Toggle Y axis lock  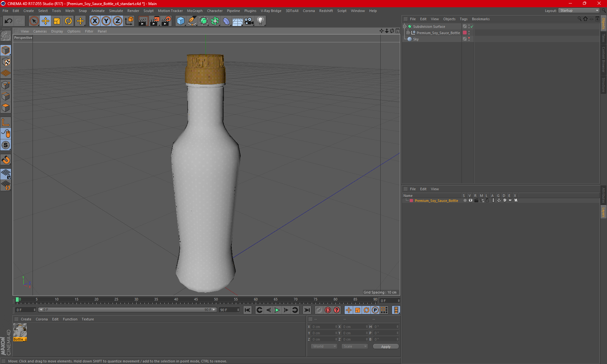point(106,21)
